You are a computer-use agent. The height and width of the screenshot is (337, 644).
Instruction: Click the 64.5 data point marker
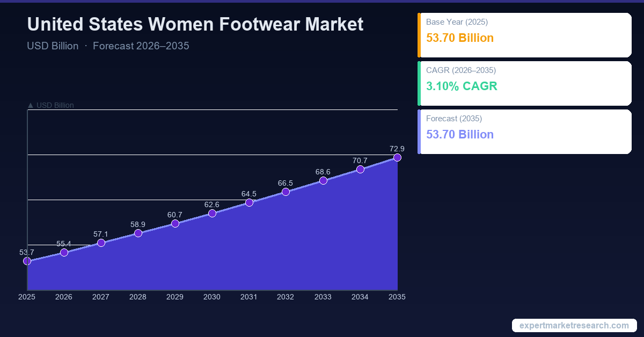point(249,202)
